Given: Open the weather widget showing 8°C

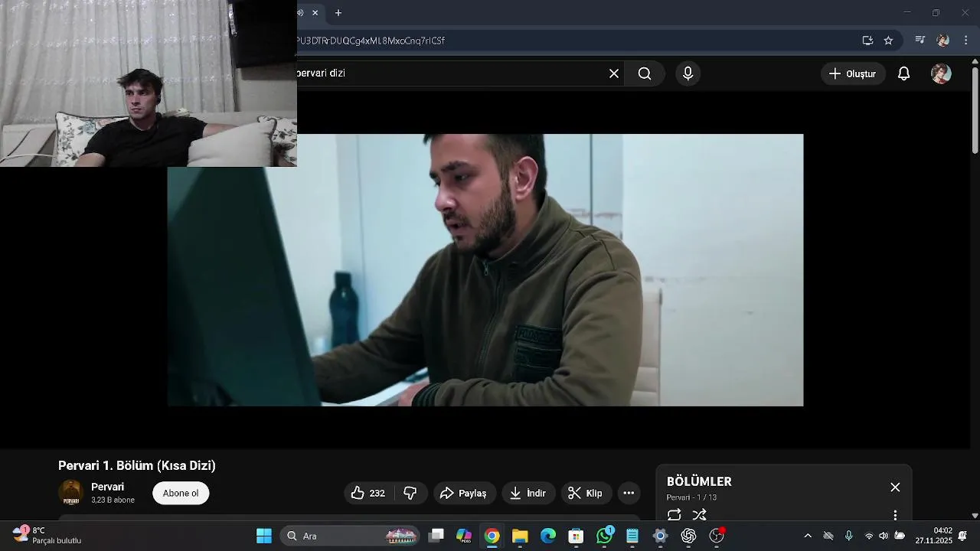Looking at the screenshot, I should pyautogui.click(x=47, y=535).
